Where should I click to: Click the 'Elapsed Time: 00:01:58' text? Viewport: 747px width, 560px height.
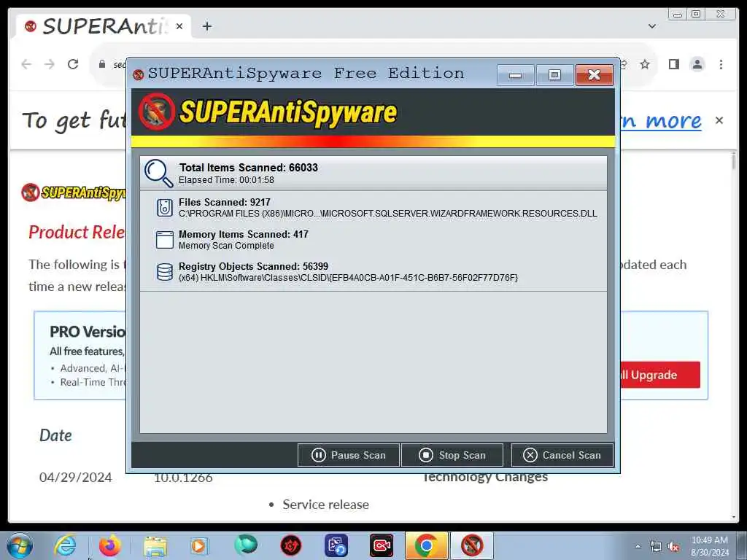point(226,180)
